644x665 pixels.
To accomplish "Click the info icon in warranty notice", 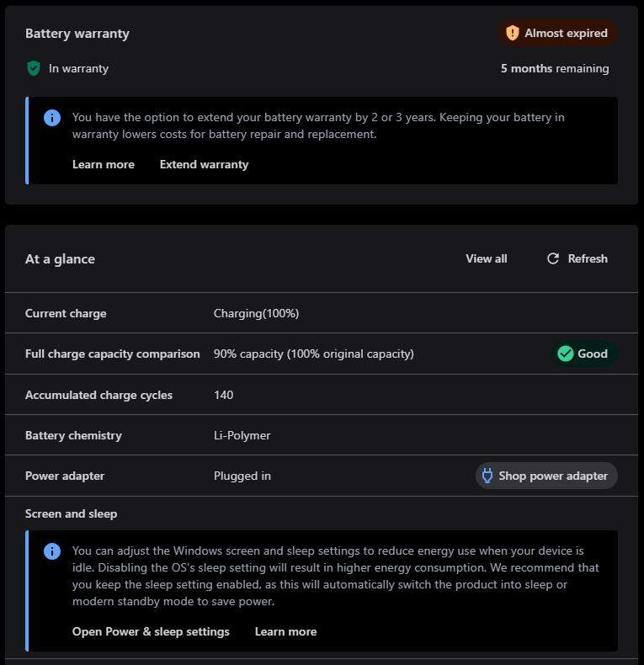I will (x=52, y=118).
